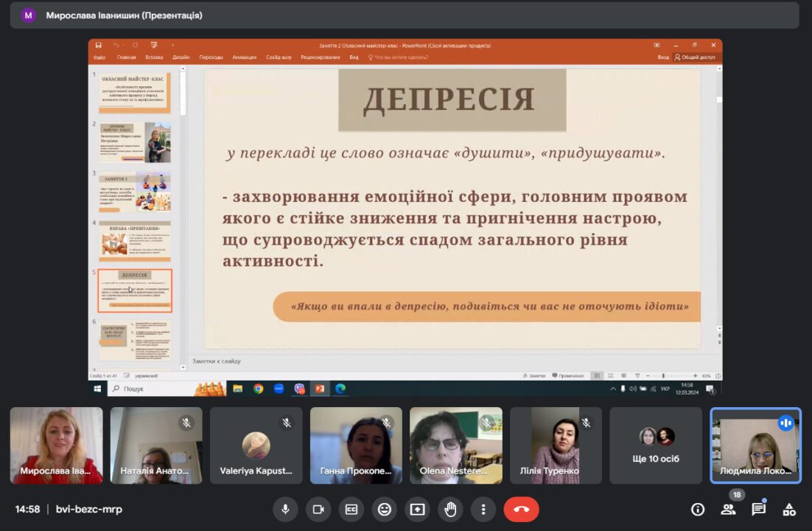Click the Undo arrow in PowerPoint title bar
Screen dimensions: 812x531
point(116,45)
